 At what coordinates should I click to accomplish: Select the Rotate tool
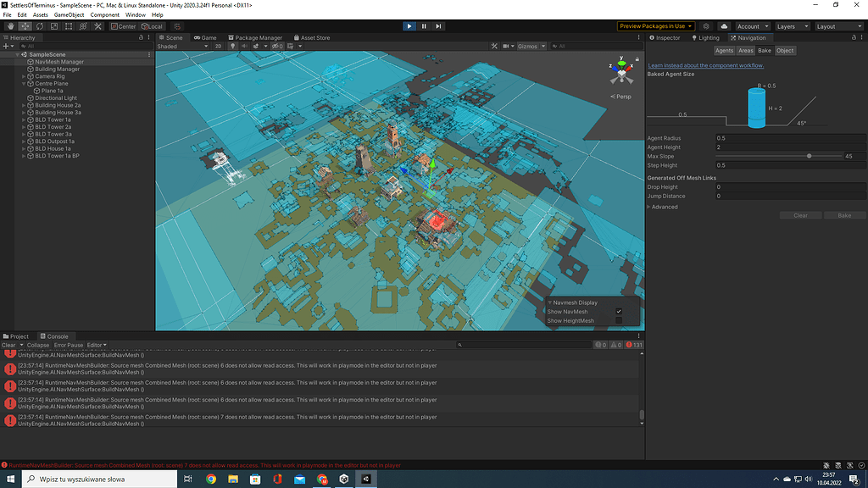(39, 26)
